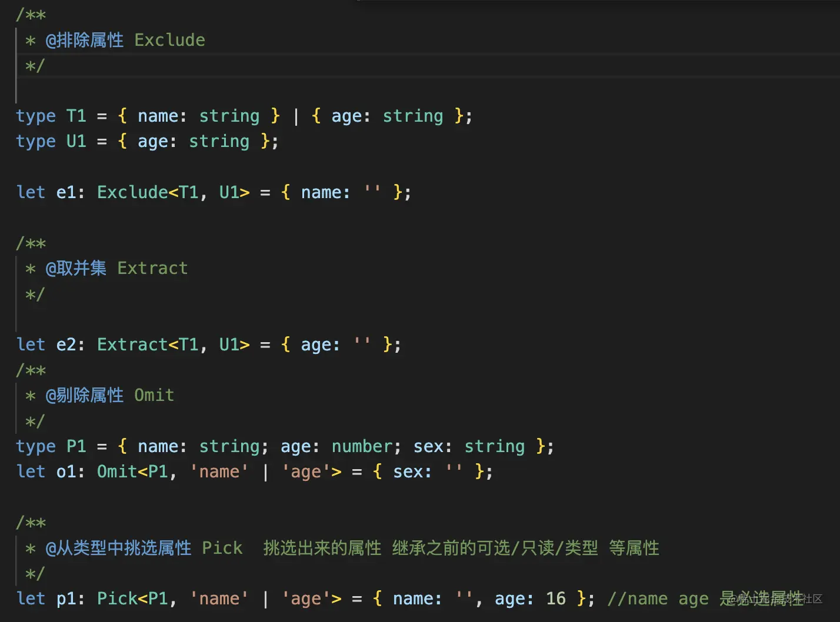Click 'Exclude' in the e1 type annotation
This screenshot has height=622, width=840.
[x=133, y=192]
